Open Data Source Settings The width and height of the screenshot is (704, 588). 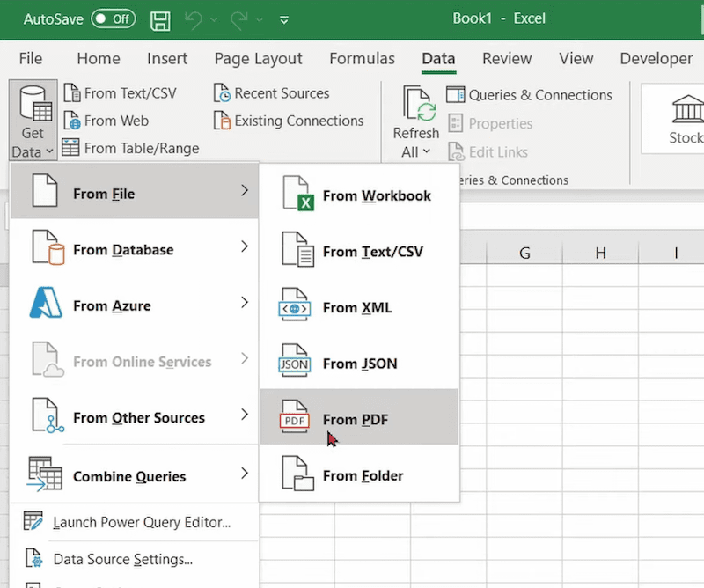[x=135, y=559]
